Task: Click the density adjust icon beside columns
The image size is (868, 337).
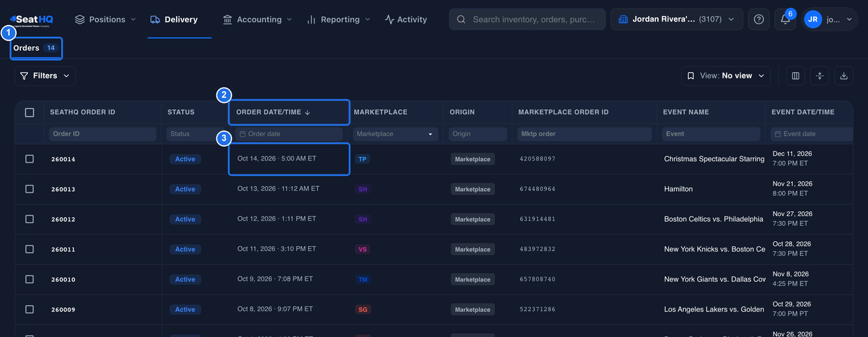Action: click(819, 76)
